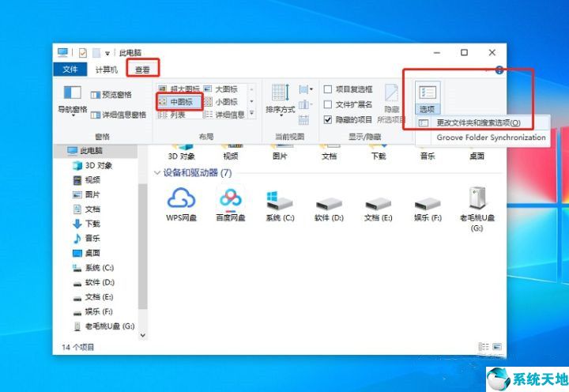Image resolution: width=569 pixels, height=392 pixels.
Task: Select 小图标 layout
Action: 220,102
